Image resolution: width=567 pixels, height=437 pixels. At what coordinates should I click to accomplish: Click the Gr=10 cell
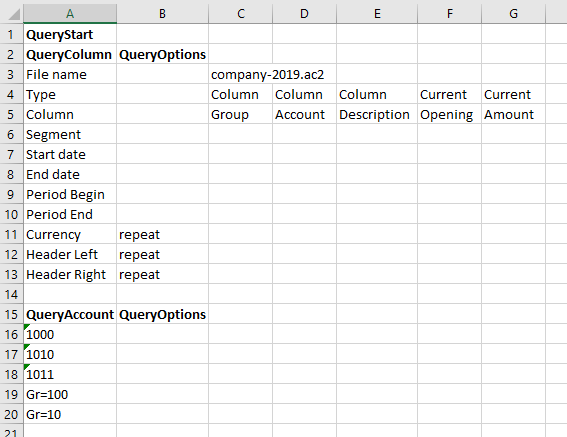70,415
